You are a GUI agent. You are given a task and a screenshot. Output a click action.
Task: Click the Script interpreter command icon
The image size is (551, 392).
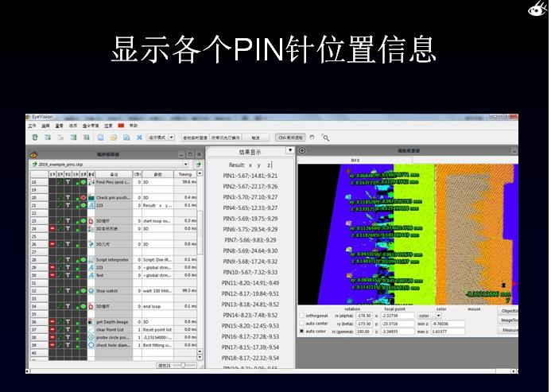tap(91, 259)
